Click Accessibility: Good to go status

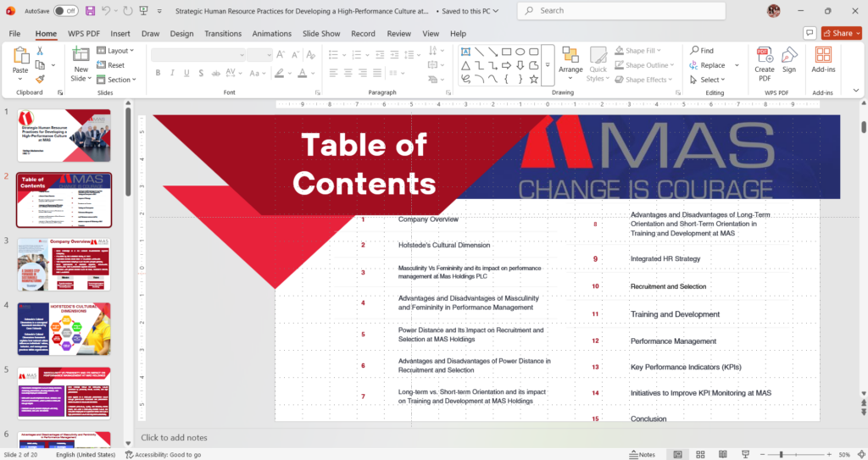(x=164, y=454)
